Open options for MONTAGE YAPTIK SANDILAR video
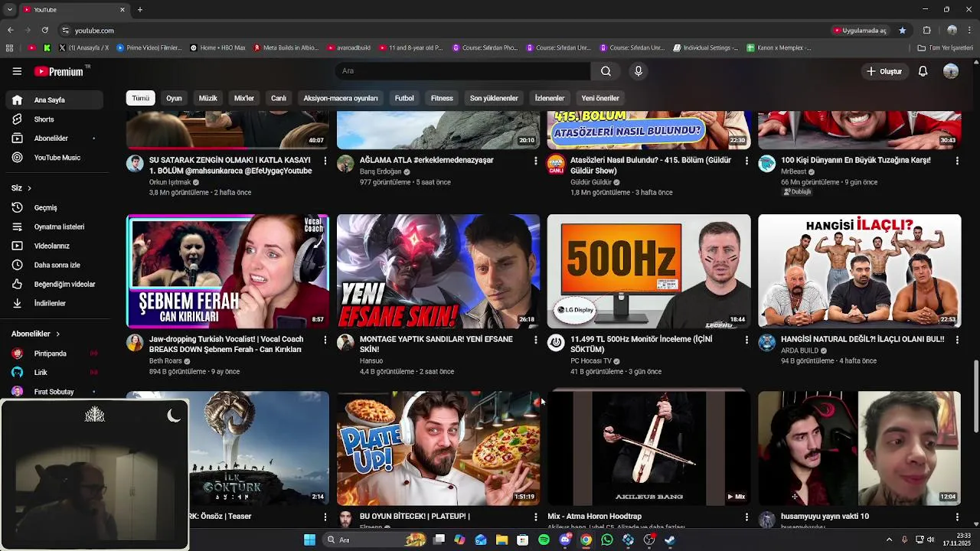 [x=536, y=340]
